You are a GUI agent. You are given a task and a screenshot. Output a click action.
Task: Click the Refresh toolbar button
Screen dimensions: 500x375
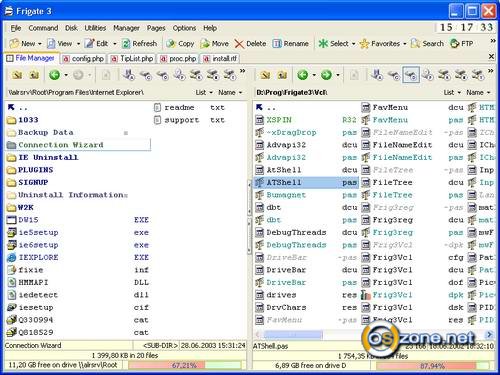tap(139, 44)
